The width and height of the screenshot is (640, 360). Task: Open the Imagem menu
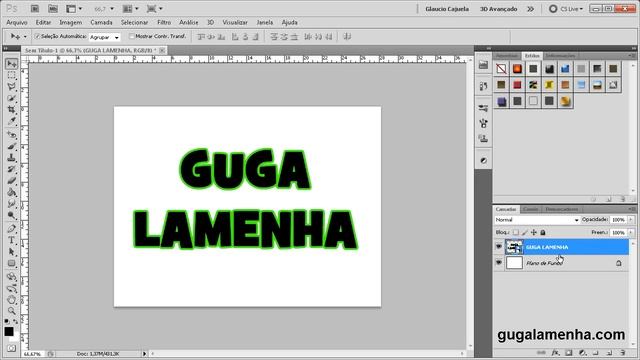tap(71, 22)
